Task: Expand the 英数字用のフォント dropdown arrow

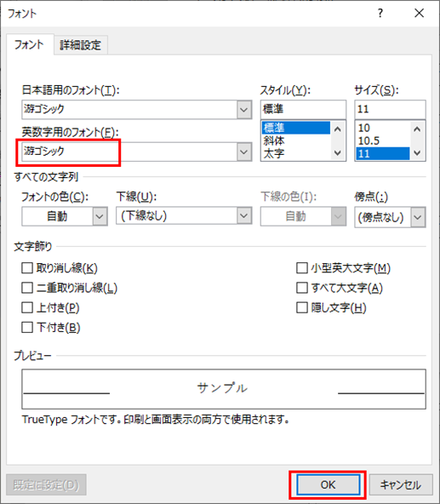Action: [244, 152]
